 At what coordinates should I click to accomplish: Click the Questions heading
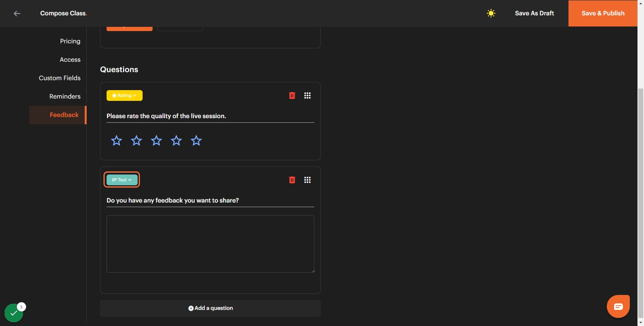[119, 69]
